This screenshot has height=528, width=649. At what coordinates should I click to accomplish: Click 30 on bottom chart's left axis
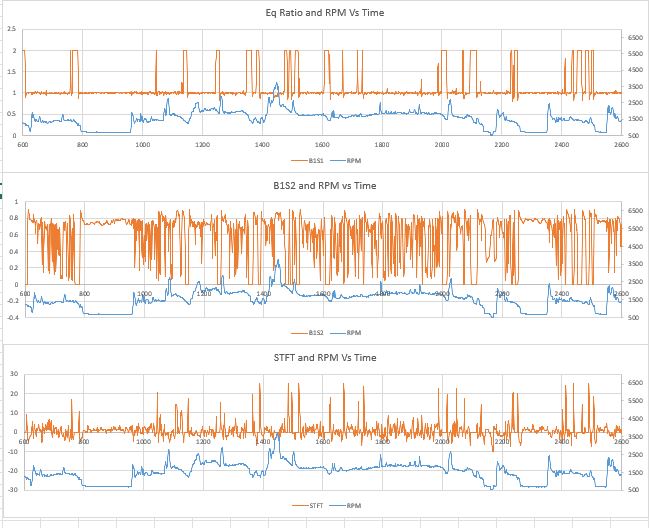14,373
